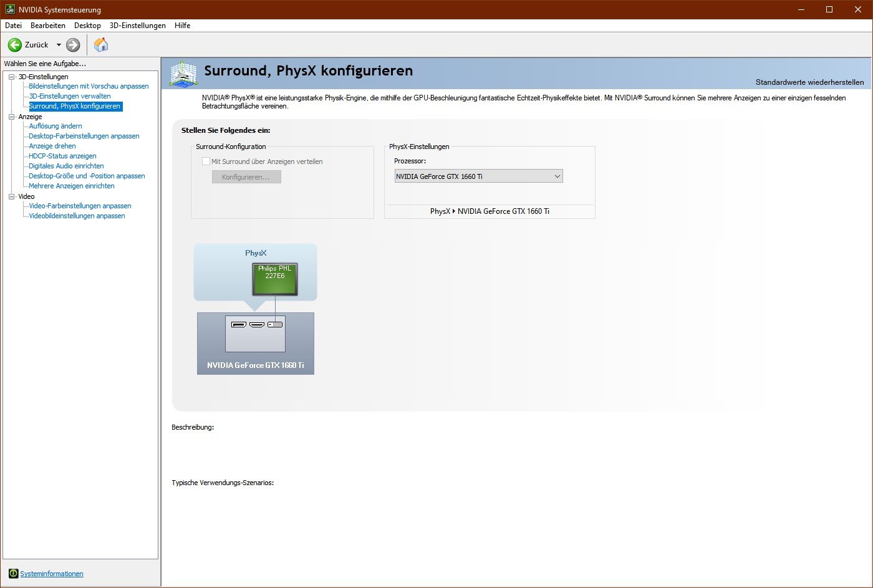Open Anzeige drehen page
Image resolution: width=873 pixels, height=588 pixels.
pos(52,146)
